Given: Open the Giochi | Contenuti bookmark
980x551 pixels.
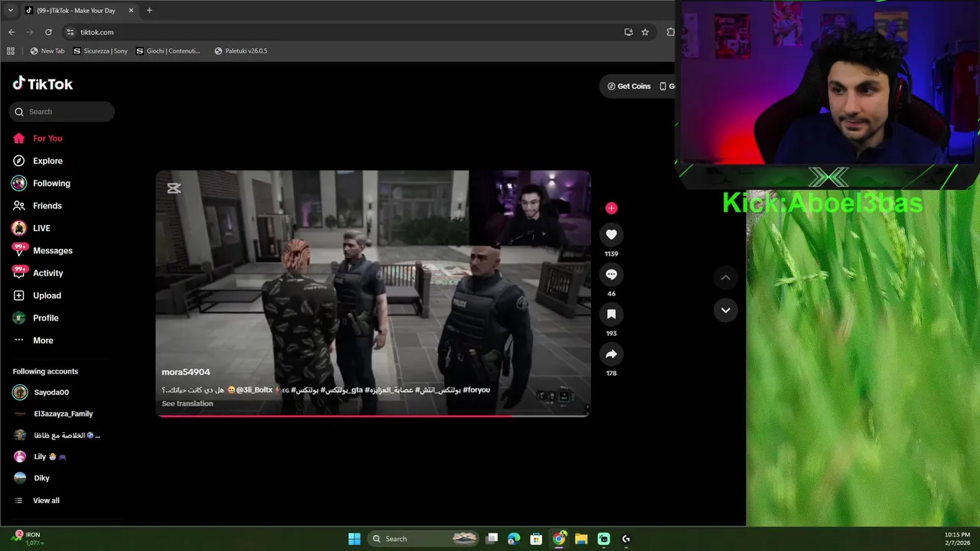Looking at the screenshot, I should pyautogui.click(x=168, y=51).
